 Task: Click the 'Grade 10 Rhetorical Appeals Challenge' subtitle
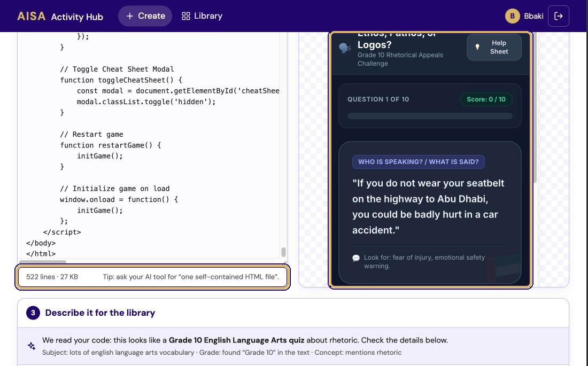point(400,59)
